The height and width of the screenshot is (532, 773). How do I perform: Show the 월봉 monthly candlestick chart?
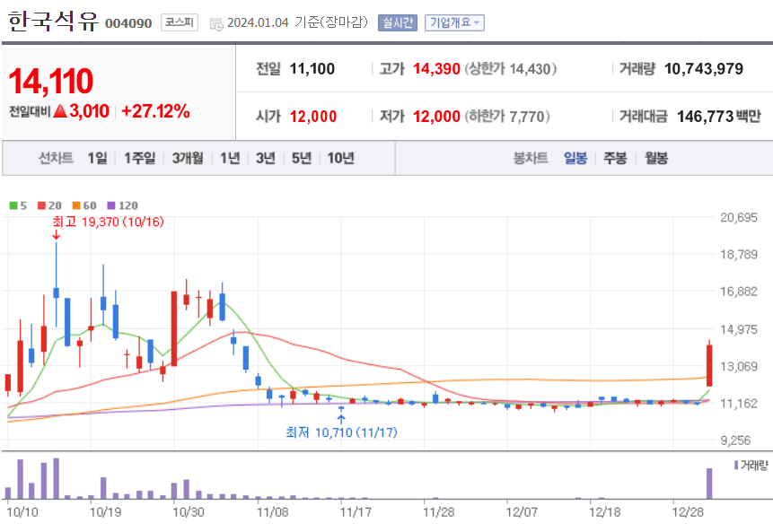656,158
